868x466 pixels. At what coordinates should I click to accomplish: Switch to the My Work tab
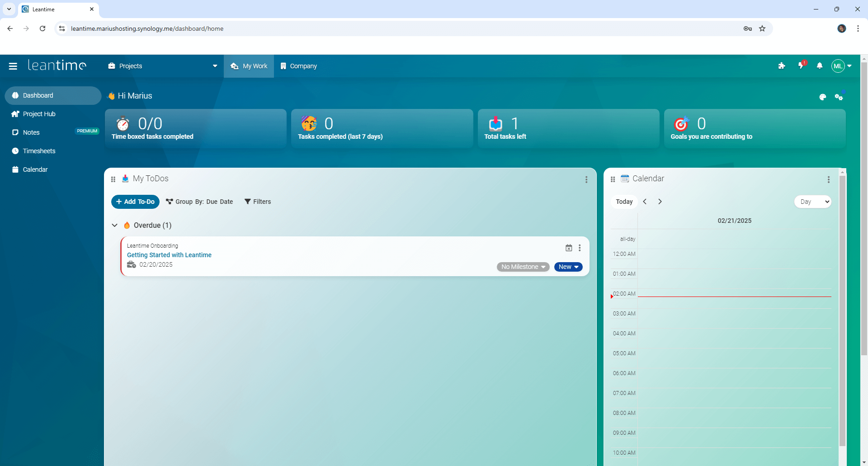249,66
